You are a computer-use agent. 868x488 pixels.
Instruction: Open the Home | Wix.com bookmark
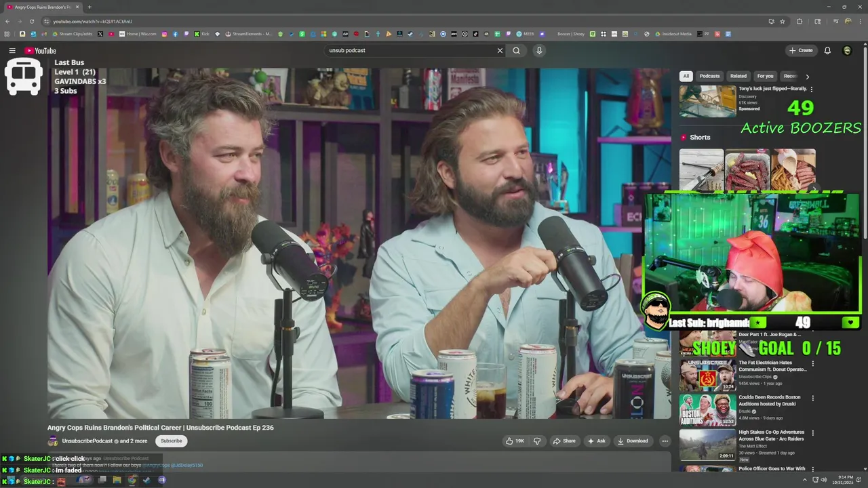tap(138, 34)
